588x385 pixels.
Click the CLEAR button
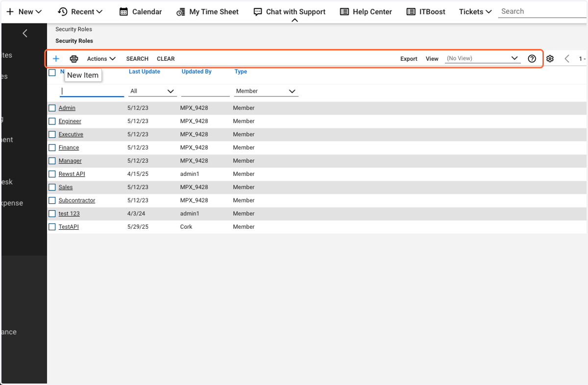pyautogui.click(x=166, y=59)
